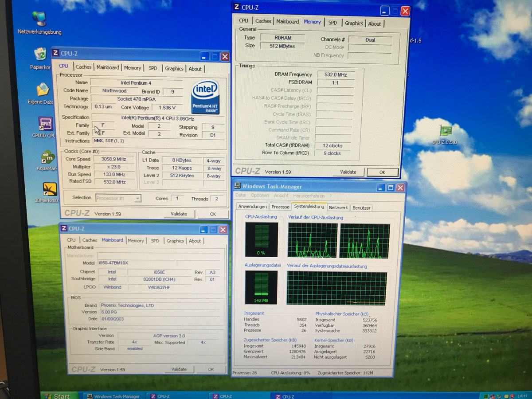Open About tab in the CPU-Z memory timings window
The image size is (532, 399).
(375, 23)
